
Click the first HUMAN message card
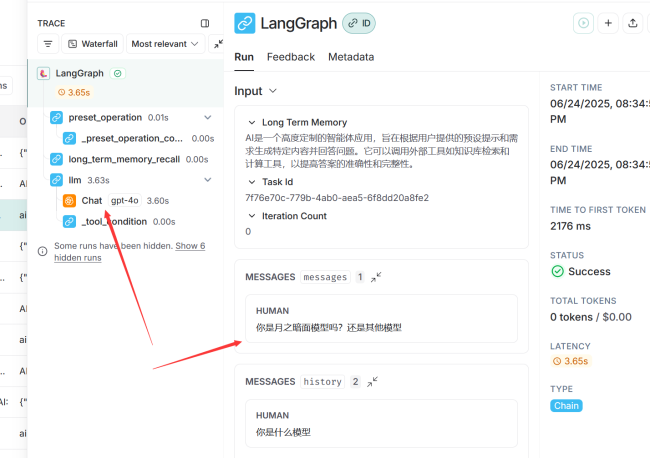[x=381, y=319]
